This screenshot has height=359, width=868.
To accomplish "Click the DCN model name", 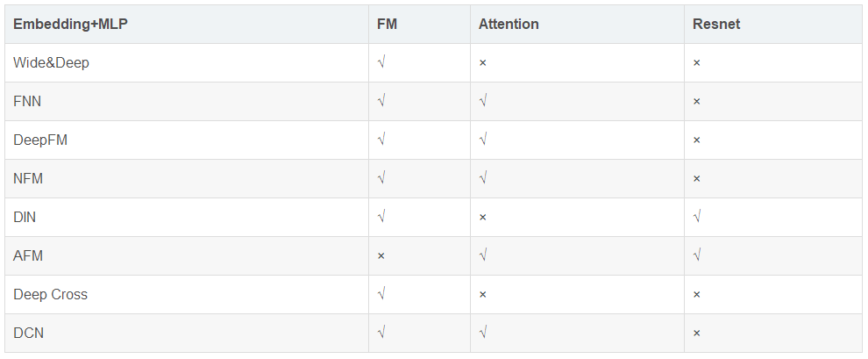I will pos(28,334).
